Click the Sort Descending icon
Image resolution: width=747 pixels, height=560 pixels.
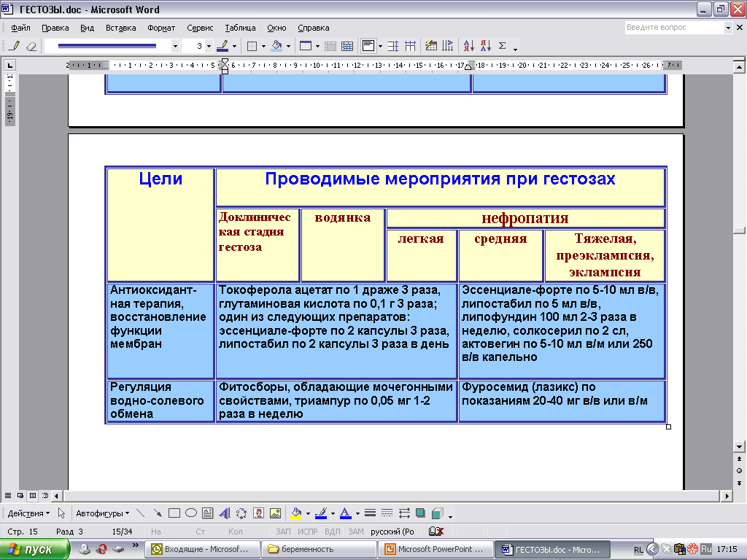click(x=485, y=46)
